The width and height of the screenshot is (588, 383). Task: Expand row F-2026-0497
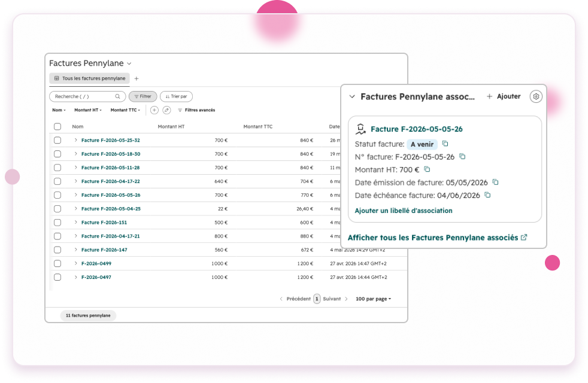75,277
